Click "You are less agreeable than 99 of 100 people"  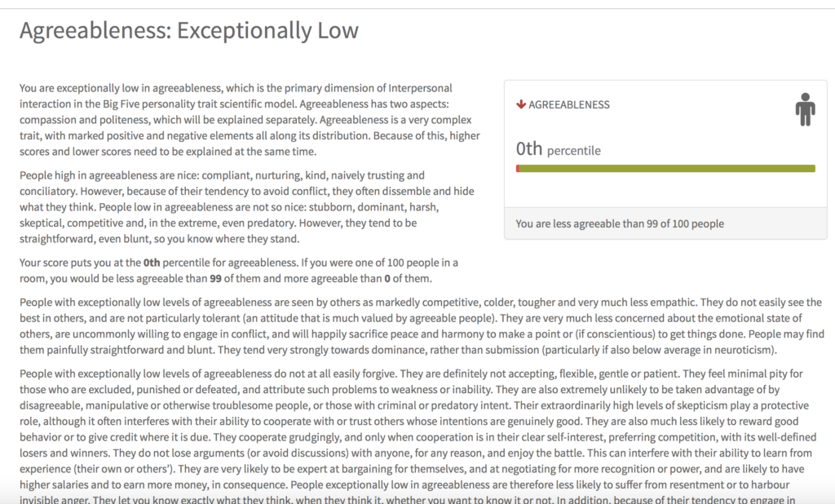click(620, 223)
